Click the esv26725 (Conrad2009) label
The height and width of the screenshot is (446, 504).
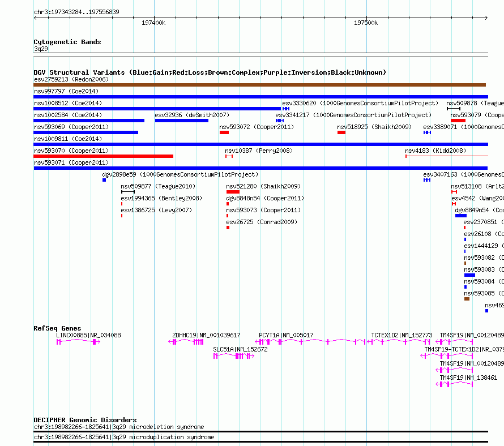[x=262, y=222]
